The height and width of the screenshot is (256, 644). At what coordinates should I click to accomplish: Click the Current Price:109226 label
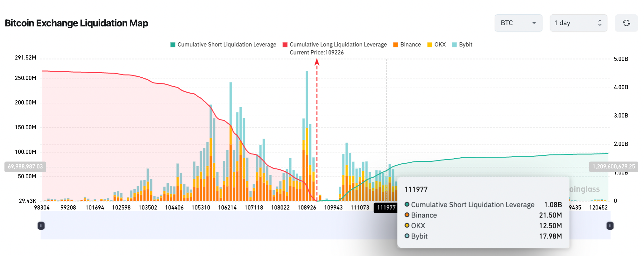pyautogui.click(x=316, y=53)
